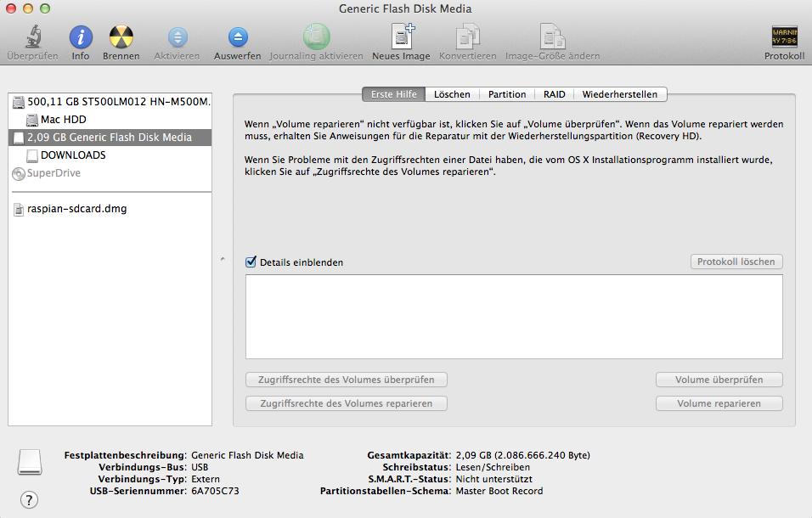Screen dimensions: 812x518
Task: Click the SuperDrive optical drive icon
Action: click(x=19, y=174)
